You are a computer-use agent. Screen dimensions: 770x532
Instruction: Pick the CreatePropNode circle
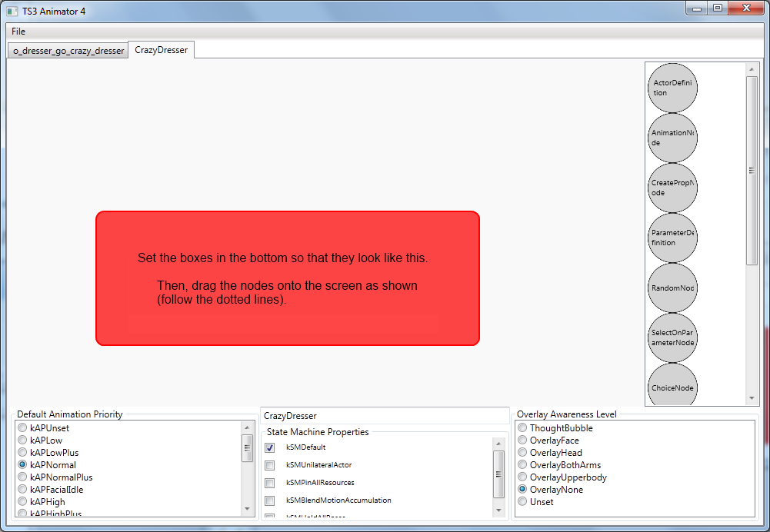pos(672,188)
